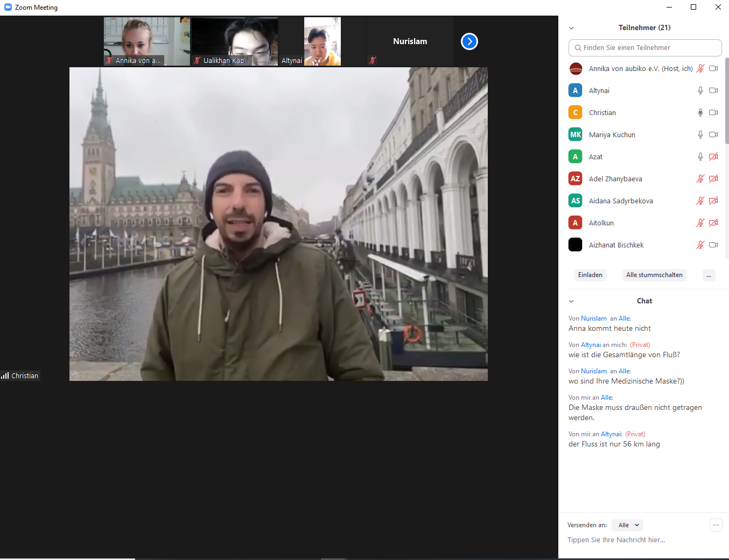Click the Zoom Meeting logo in title bar
The image size is (729, 560).
coord(8,7)
